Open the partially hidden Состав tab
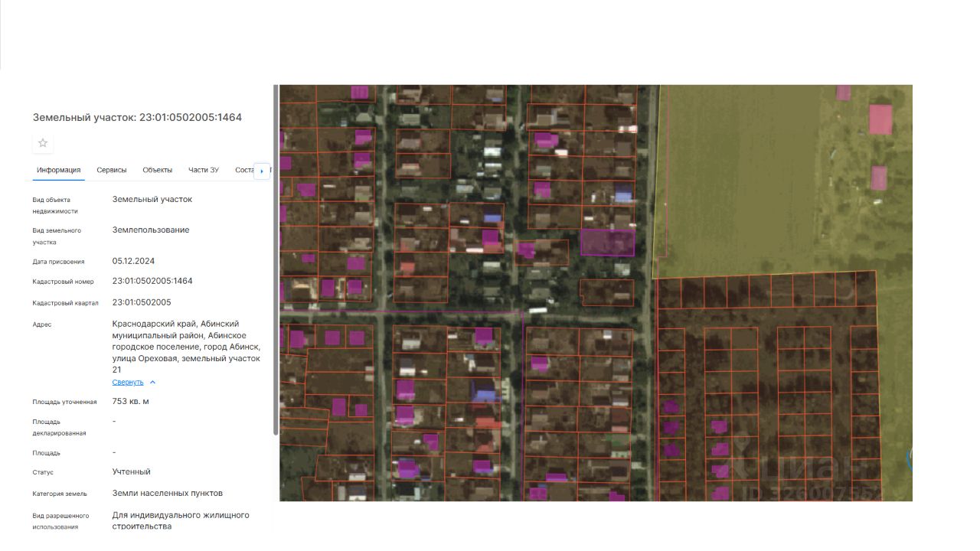The height and width of the screenshot is (551, 980). [243, 170]
